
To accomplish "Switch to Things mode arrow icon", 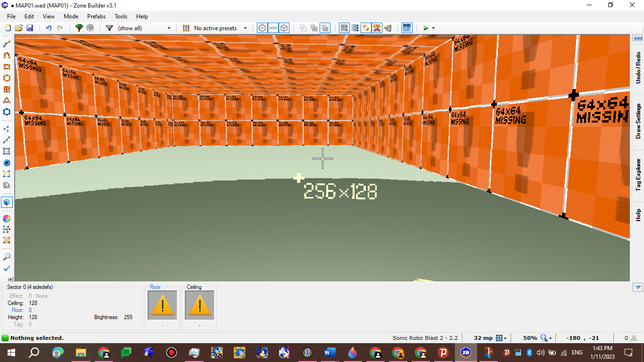I will (7, 162).
